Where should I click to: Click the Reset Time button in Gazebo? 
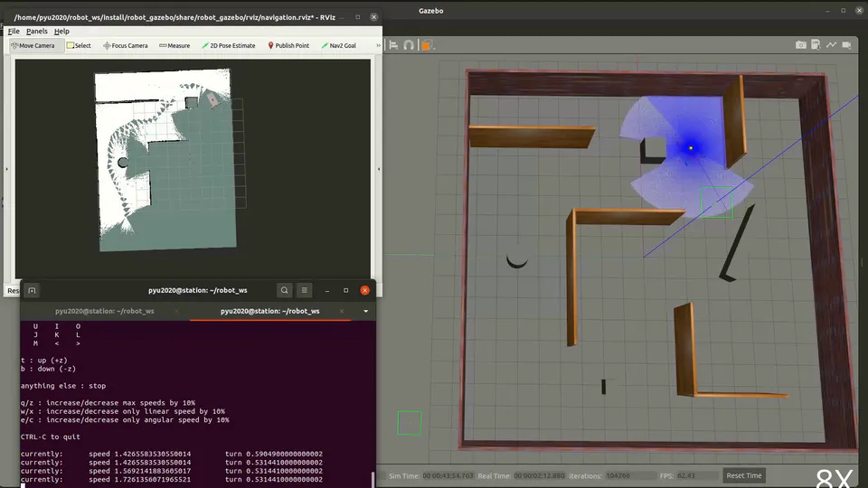point(744,475)
